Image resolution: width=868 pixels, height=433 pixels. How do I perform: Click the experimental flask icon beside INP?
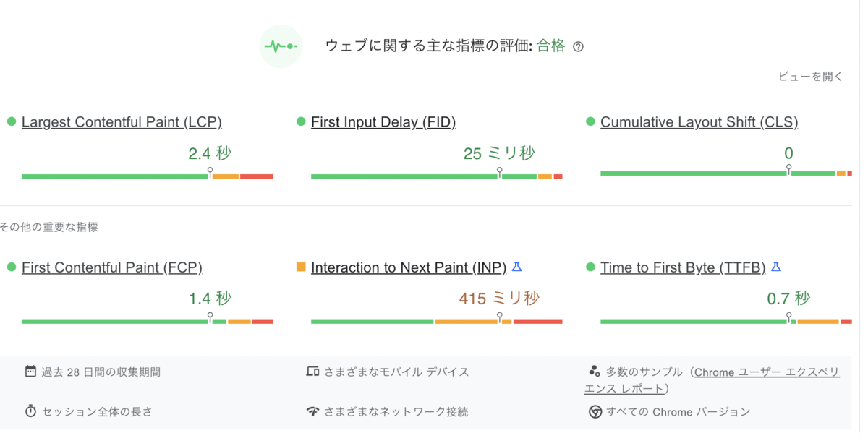[516, 267]
